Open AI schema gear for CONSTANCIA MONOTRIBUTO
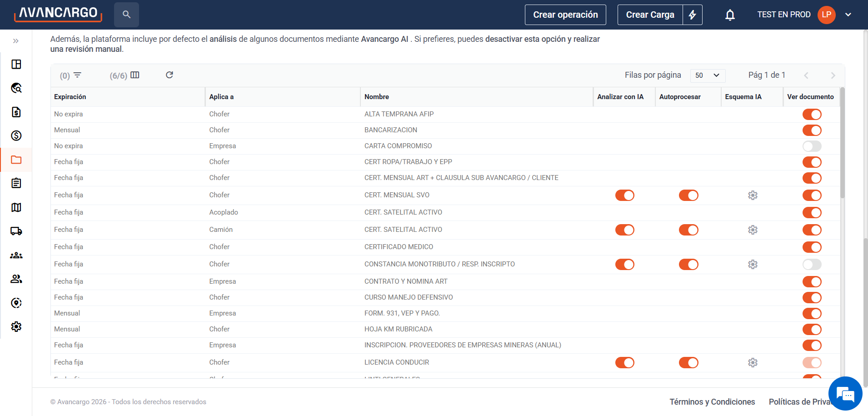Image resolution: width=868 pixels, height=416 pixels. coord(753,264)
